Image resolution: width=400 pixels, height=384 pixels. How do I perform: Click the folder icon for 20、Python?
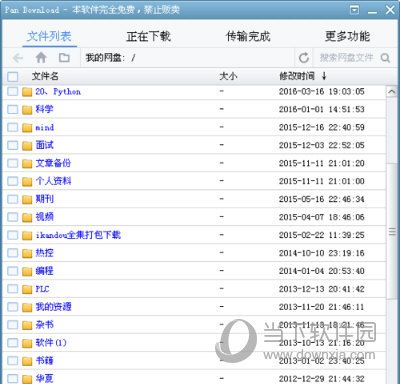(x=27, y=92)
